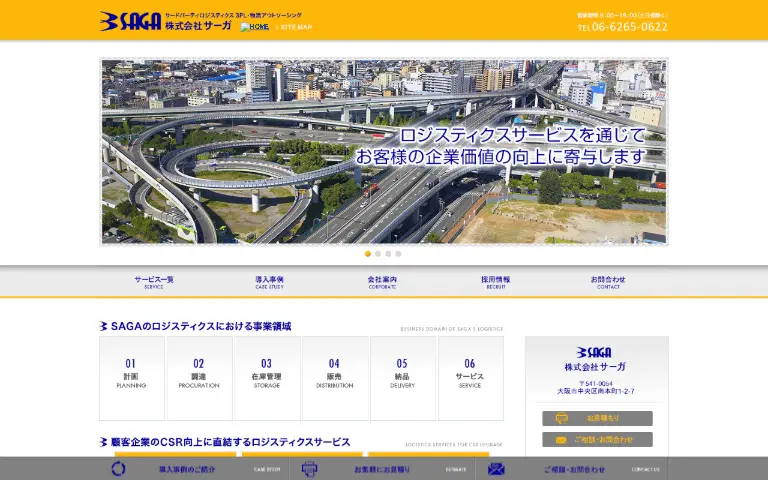This screenshot has width=768, height=480.
Task: Open the 採用情報 RECRUIT menu
Action: point(496,282)
